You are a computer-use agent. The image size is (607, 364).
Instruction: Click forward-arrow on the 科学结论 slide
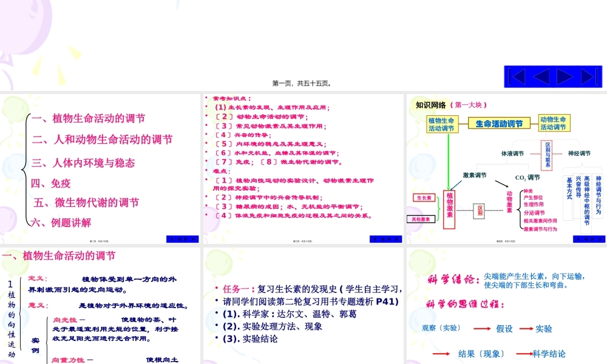pyautogui.click(x=592, y=362)
